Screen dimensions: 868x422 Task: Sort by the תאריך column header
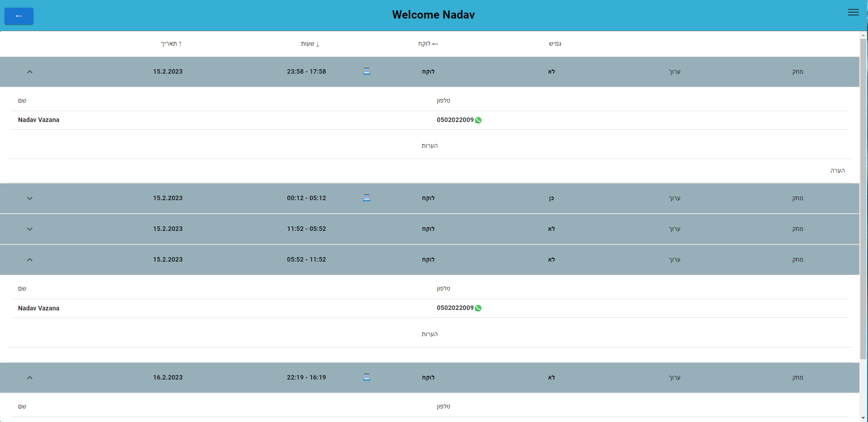(172, 44)
